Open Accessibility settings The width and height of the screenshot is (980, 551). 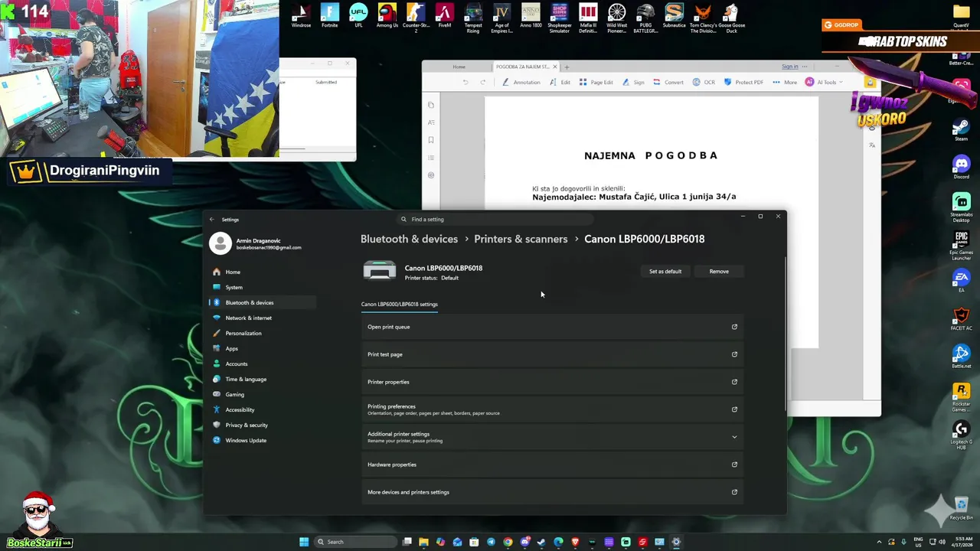click(x=262, y=409)
